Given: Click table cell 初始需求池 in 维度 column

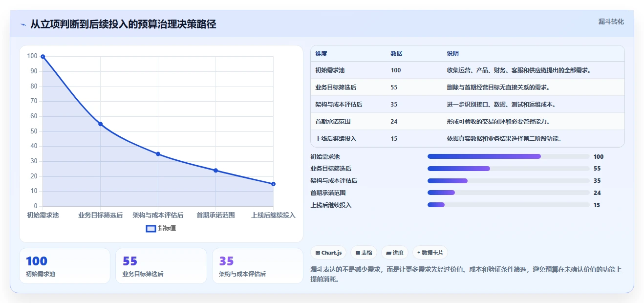Looking at the screenshot, I should click(x=330, y=70).
